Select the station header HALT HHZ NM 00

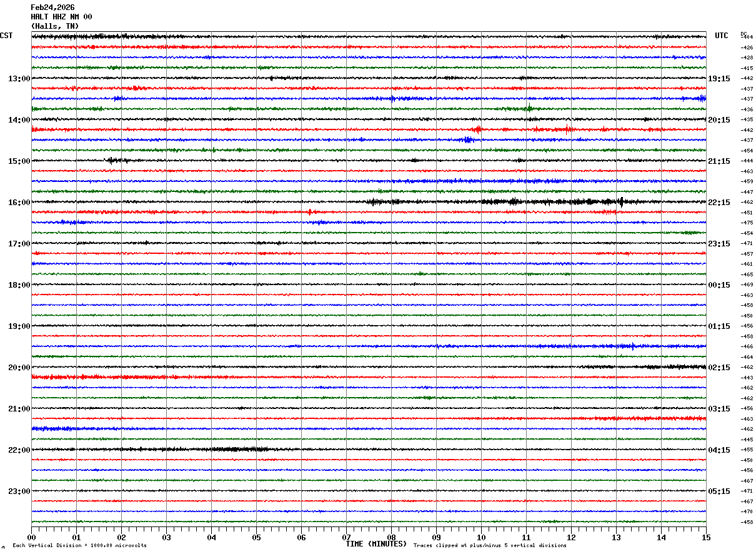click(x=61, y=17)
